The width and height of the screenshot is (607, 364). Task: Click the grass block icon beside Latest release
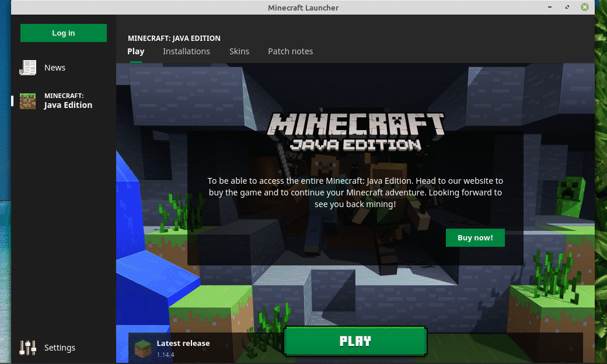pyautogui.click(x=142, y=348)
